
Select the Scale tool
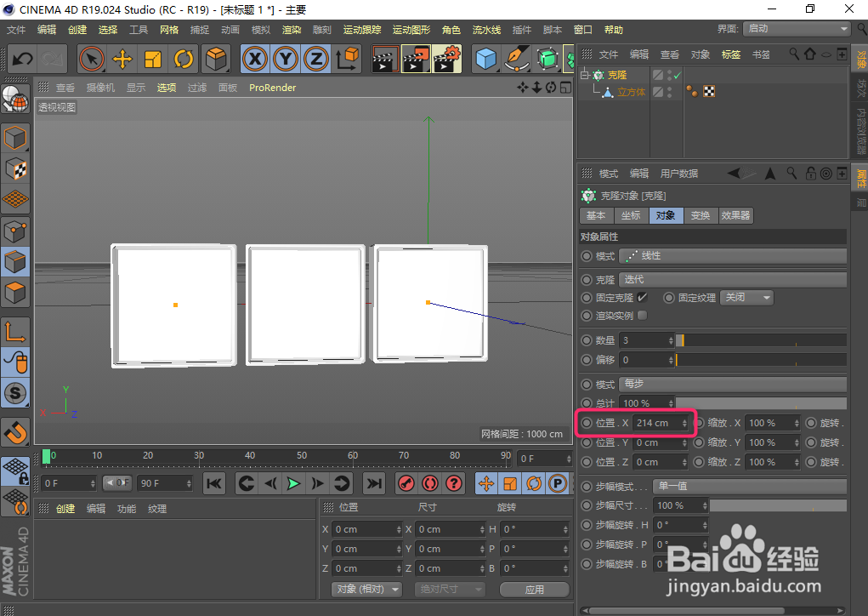tap(154, 60)
